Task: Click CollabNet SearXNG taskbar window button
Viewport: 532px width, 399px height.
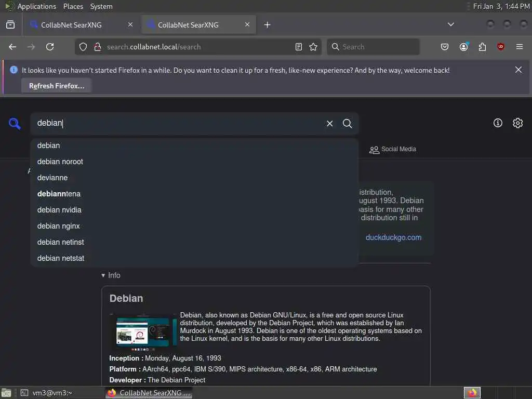Action: (x=149, y=393)
